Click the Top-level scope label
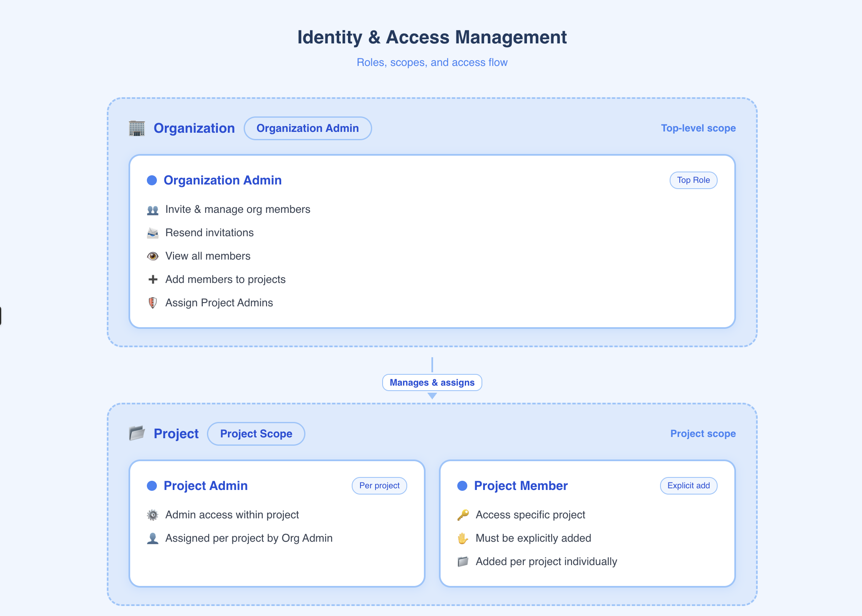This screenshot has width=862, height=616. [698, 128]
